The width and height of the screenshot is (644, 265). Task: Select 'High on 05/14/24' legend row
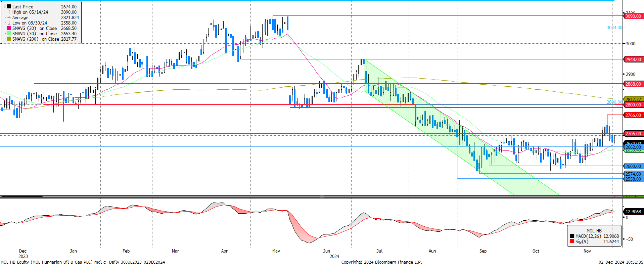pos(30,12)
